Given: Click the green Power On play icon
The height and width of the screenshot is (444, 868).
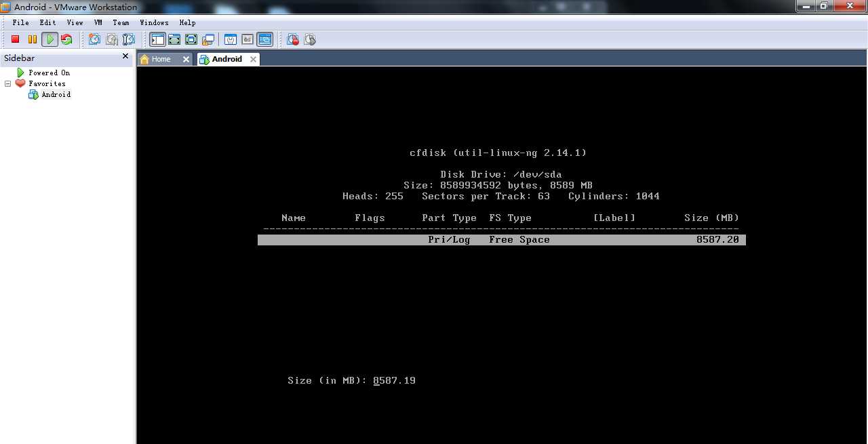Looking at the screenshot, I should click(50, 39).
